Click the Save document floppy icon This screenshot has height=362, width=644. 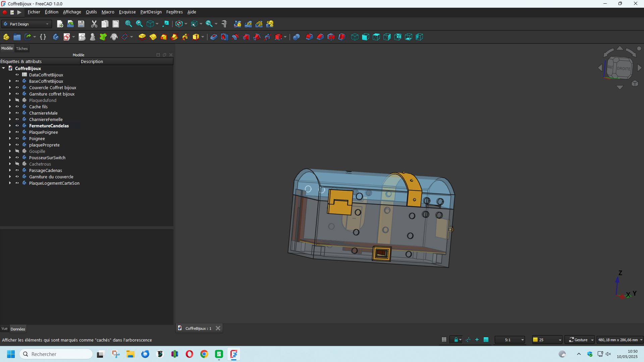[81, 24]
